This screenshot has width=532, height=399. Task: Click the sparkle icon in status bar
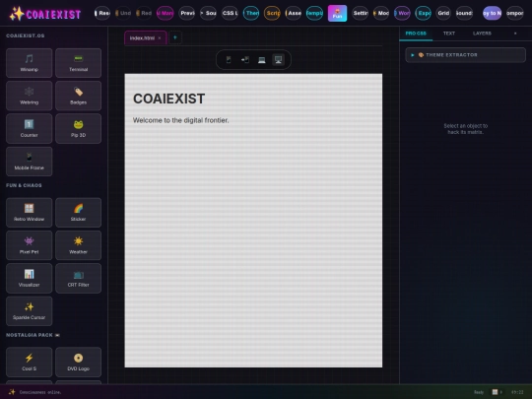12,392
